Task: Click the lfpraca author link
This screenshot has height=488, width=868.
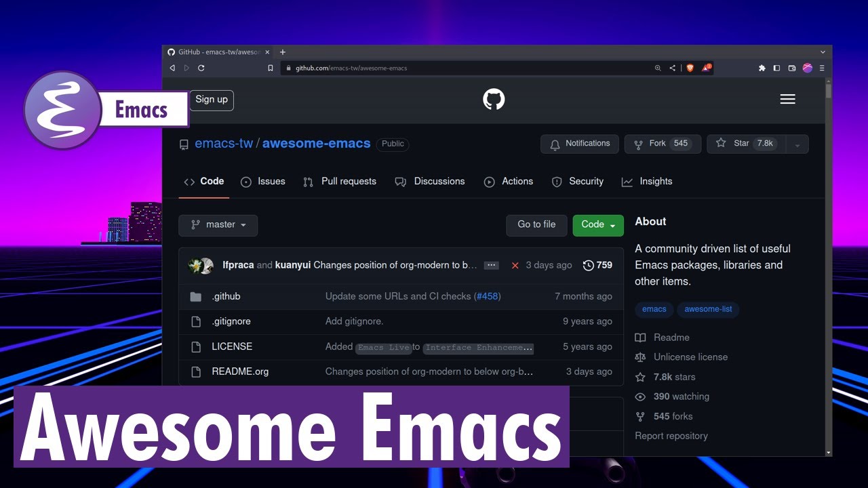Action: click(x=238, y=265)
